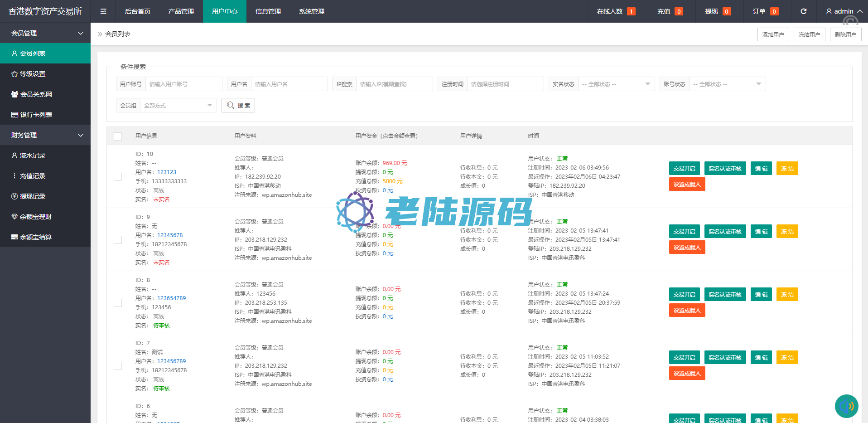Expand the 账号状态 dropdown
The width and height of the screenshot is (868, 423).
click(727, 84)
